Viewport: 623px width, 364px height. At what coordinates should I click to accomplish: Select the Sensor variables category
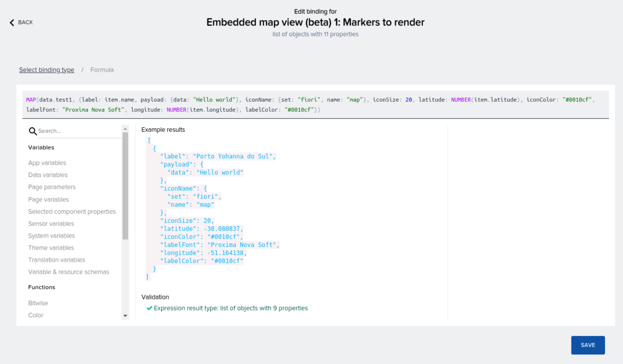(51, 223)
